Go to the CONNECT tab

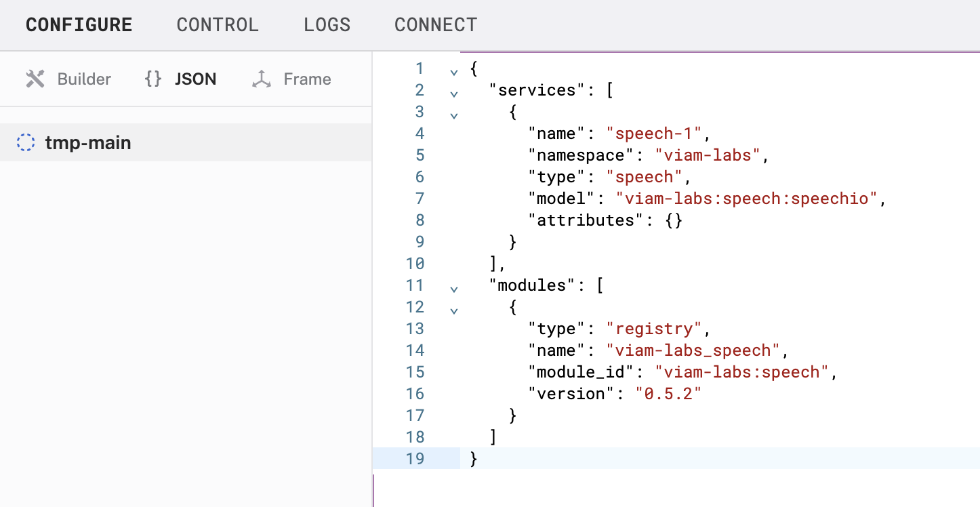436,25
